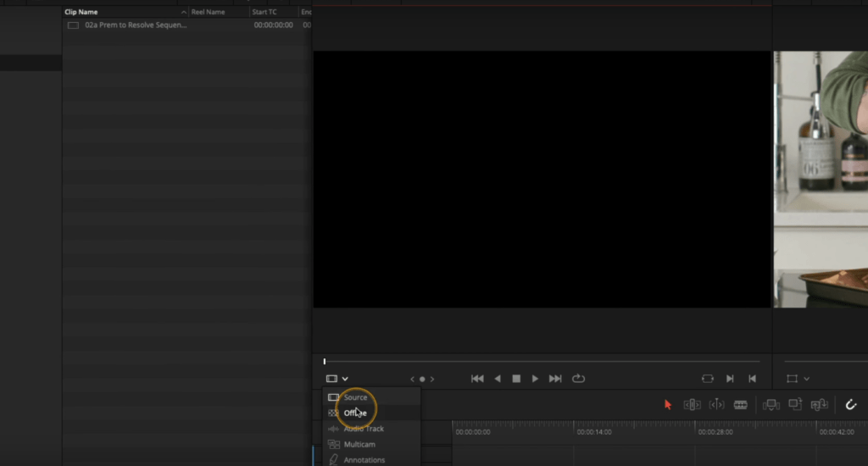This screenshot has width=868, height=466.
Task: Select the red Selection mode arrow tool
Action: pos(668,404)
